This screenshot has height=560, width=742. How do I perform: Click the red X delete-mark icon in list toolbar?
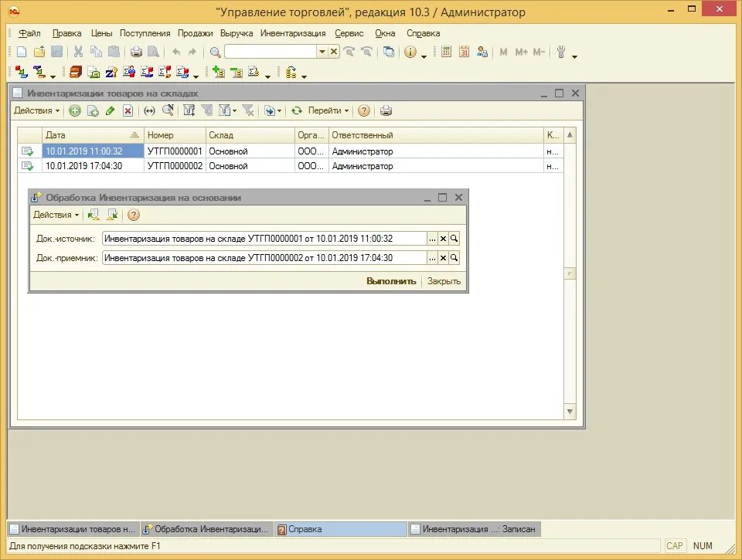(x=128, y=110)
